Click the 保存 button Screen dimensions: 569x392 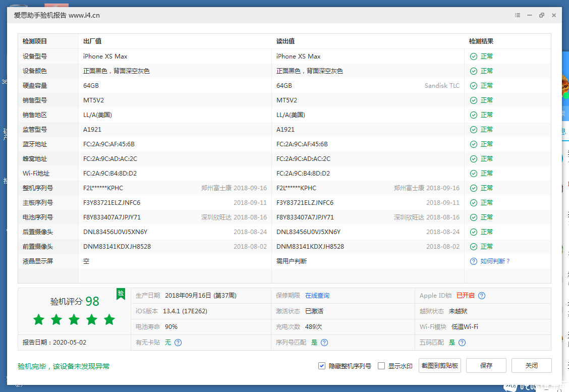click(486, 365)
